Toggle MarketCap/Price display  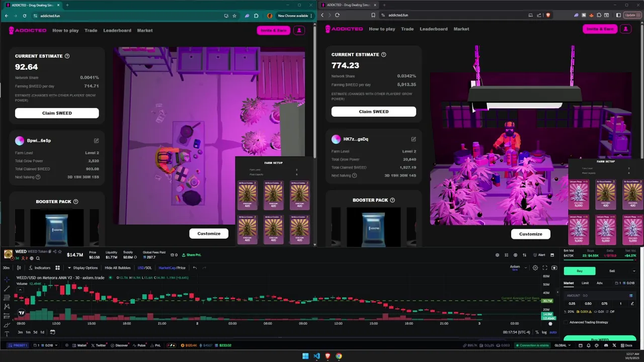point(172,268)
